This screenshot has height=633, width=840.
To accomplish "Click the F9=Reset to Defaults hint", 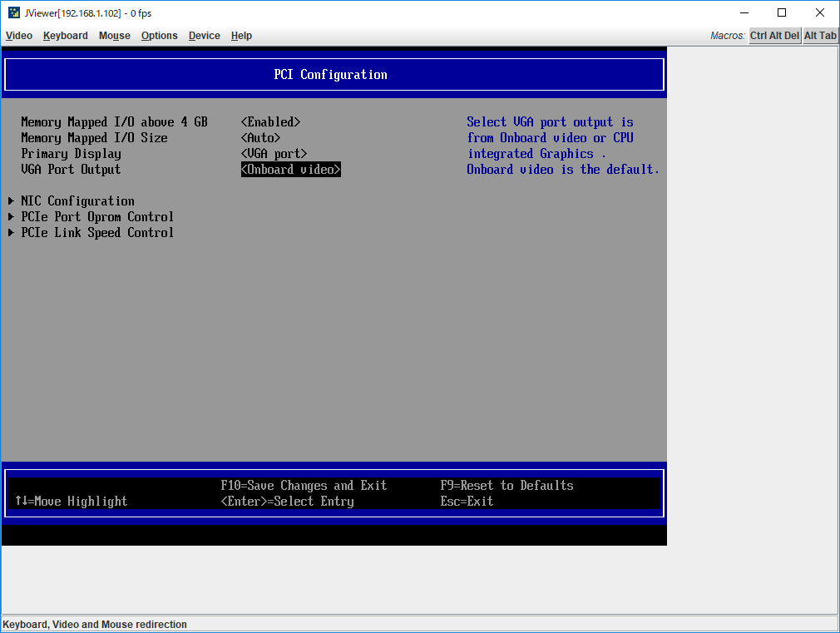I will tap(506, 486).
